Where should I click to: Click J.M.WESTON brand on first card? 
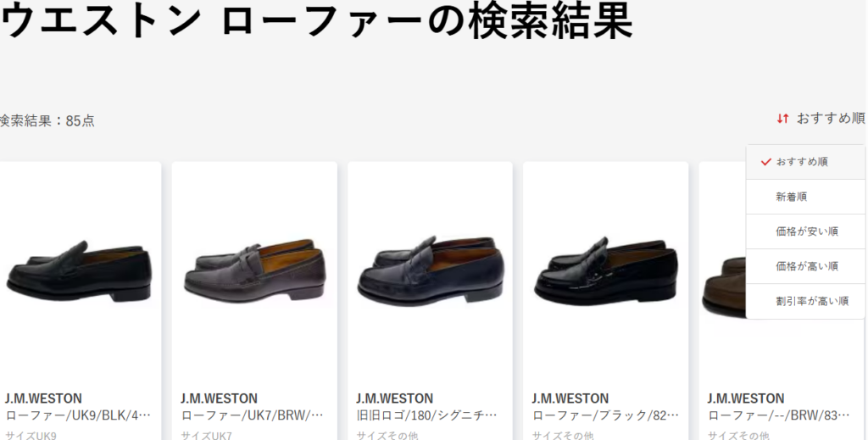click(x=44, y=398)
